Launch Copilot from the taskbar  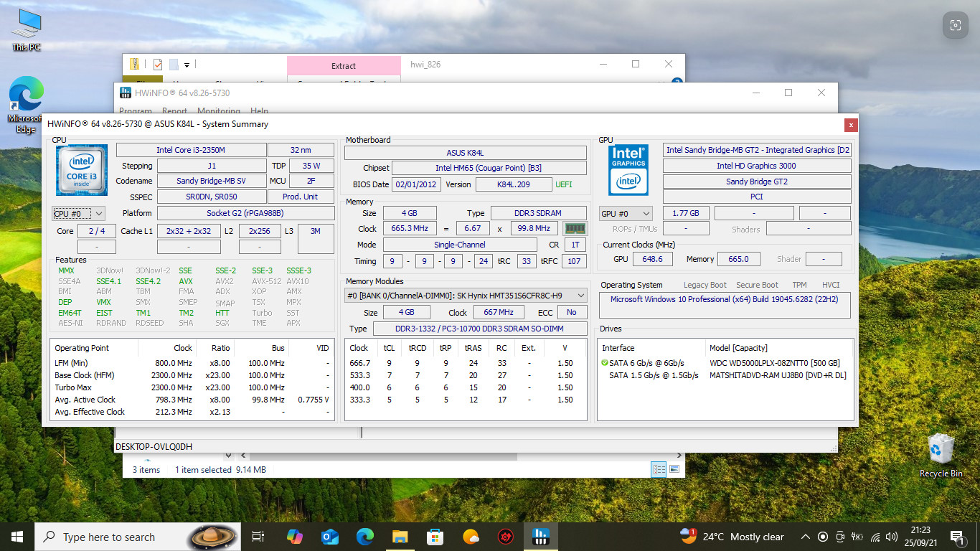(x=295, y=537)
